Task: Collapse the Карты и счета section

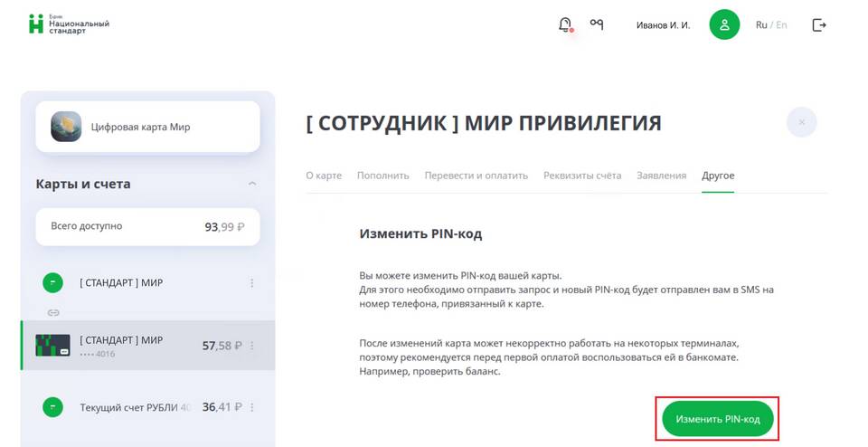Action: click(x=252, y=184)
